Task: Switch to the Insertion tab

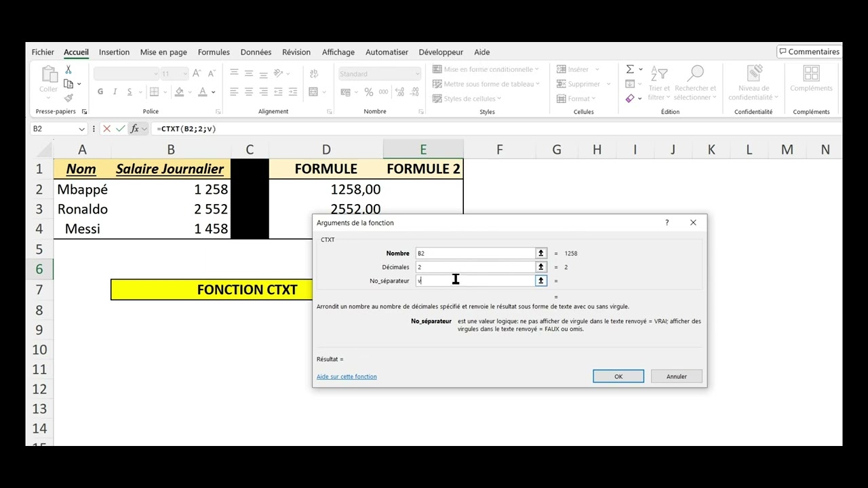Action: coord(114,52)
